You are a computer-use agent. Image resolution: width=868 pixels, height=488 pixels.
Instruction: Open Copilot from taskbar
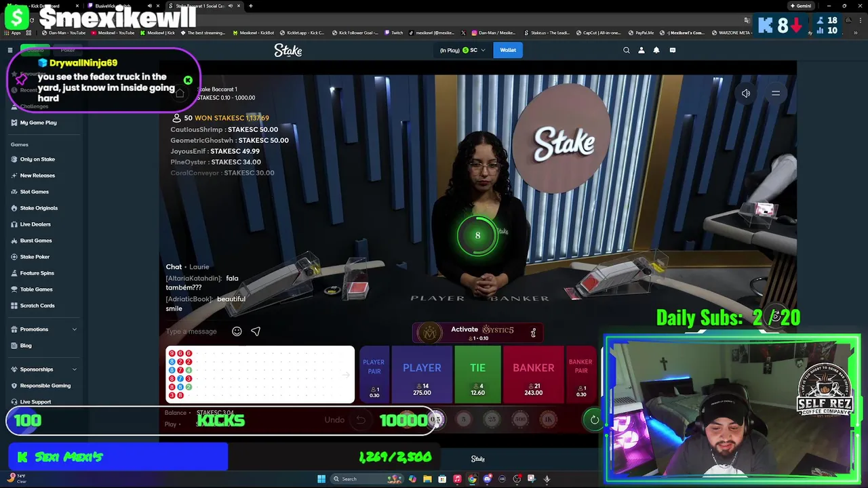click(412, 479)
